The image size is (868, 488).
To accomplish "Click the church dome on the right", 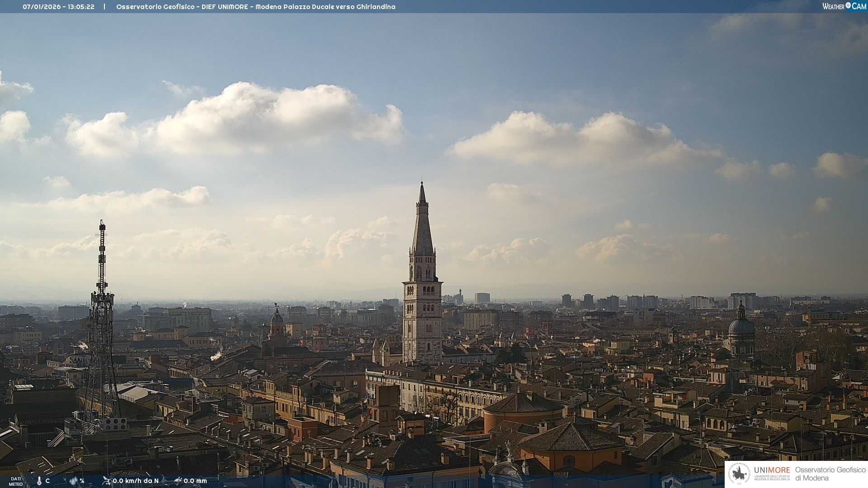I will (741, 326).
